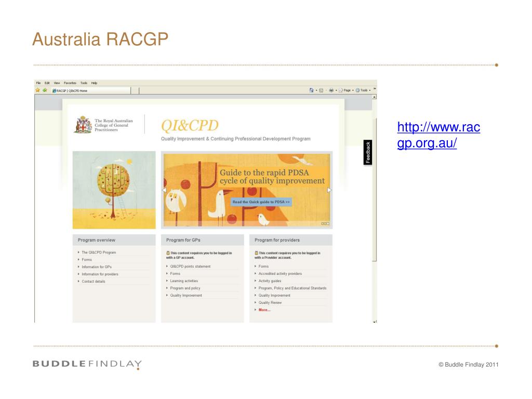Viewport: 532px width, 399px height.
Task: Open the Help menu
Action: [95, 83]
